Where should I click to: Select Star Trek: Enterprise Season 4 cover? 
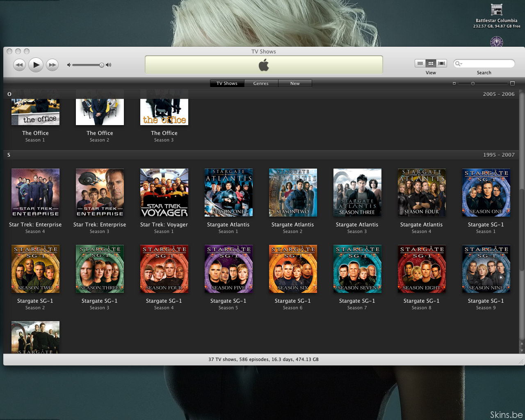tap(35, 192)
